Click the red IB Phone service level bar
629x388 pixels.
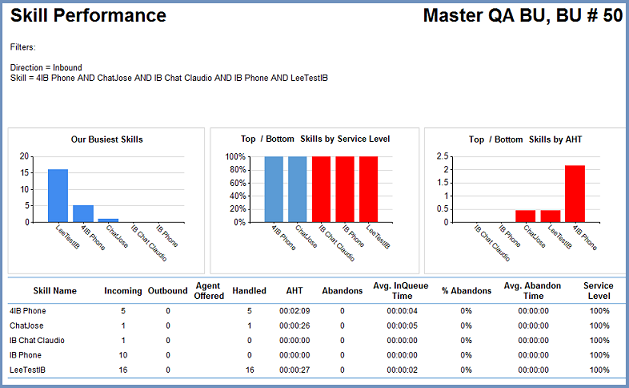pyautogui.click(x=345, y=189)
